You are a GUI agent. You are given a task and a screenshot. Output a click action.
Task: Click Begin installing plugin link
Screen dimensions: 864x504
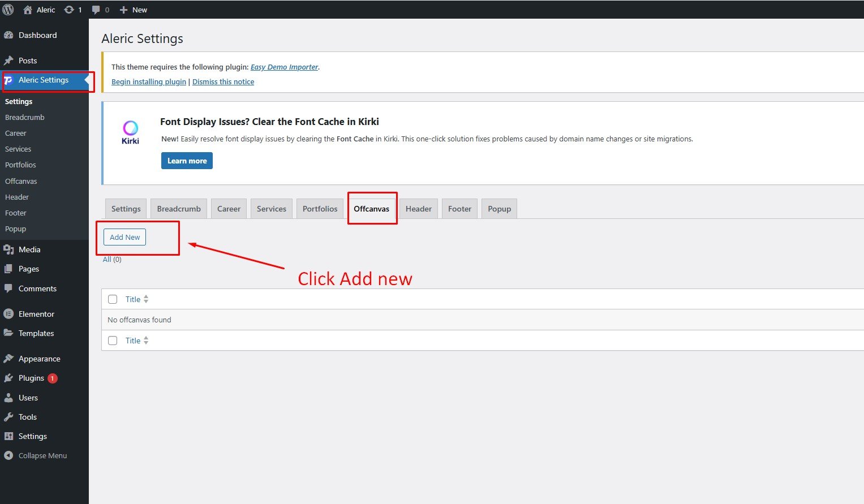[x=148, y=82]
